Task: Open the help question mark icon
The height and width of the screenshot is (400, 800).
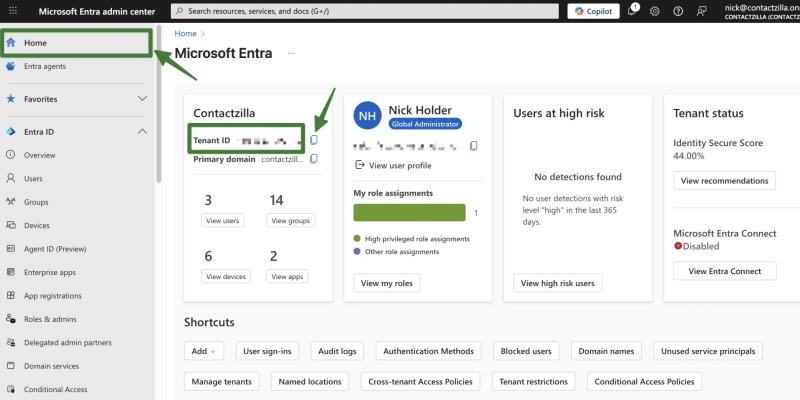Action: pyautogui.click(x=678, y=11)
